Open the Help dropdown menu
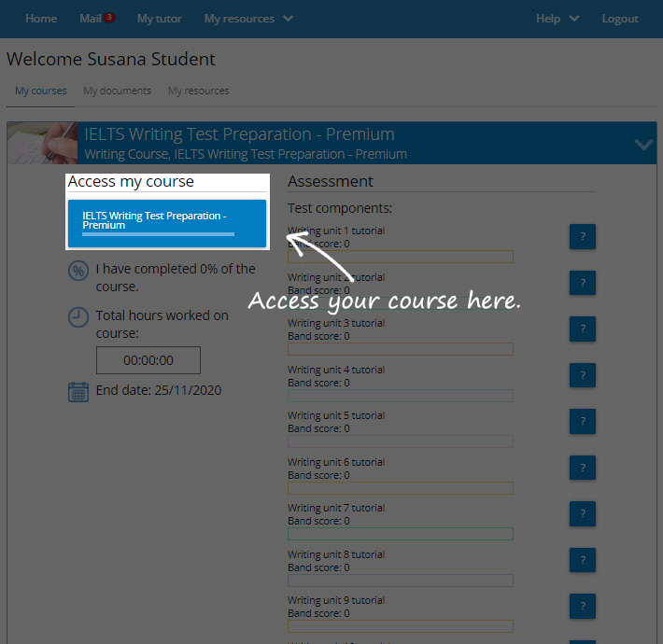 pos(557,19)
